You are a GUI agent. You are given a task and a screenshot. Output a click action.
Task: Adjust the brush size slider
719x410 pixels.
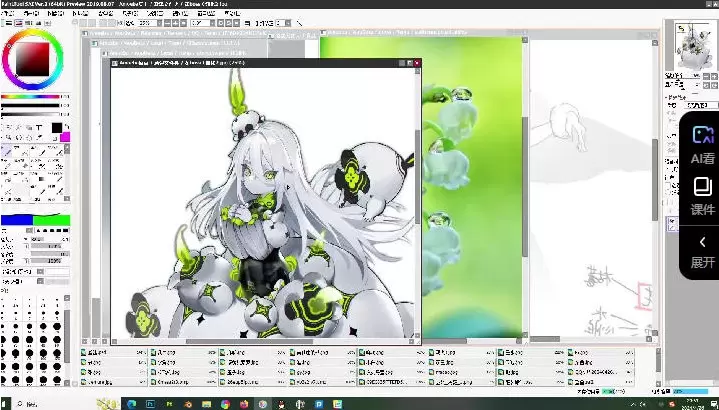(48, 239)
